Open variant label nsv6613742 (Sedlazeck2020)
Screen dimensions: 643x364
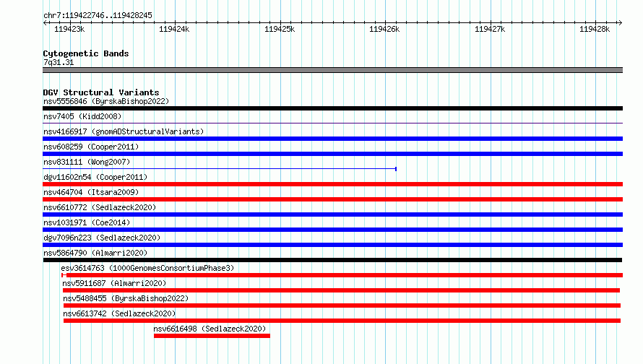pyautogui.click(x=119, y=313)
